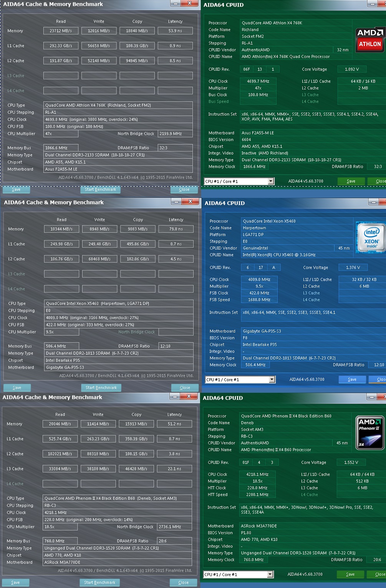Save the Xeon X5460 benchmark results

[17, 388]
